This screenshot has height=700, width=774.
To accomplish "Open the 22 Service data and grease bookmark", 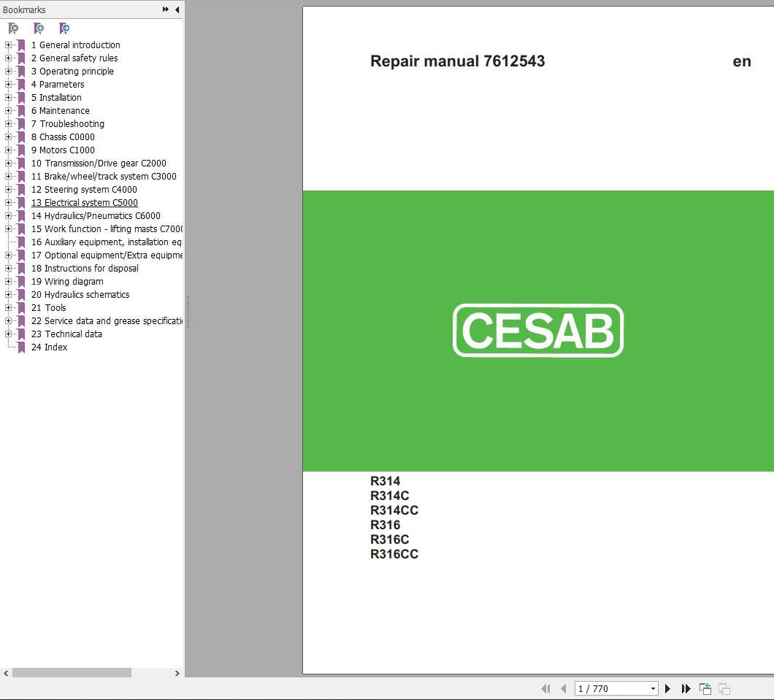I will click(107, 320).
